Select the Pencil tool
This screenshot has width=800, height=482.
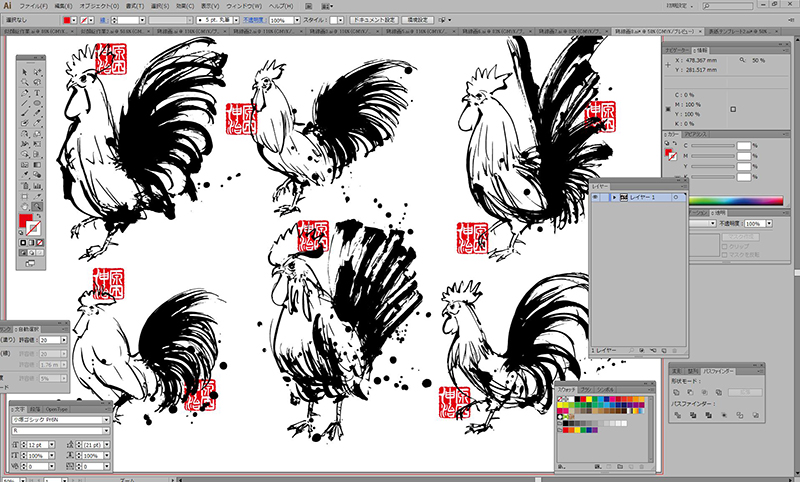[x=37, y=113]
